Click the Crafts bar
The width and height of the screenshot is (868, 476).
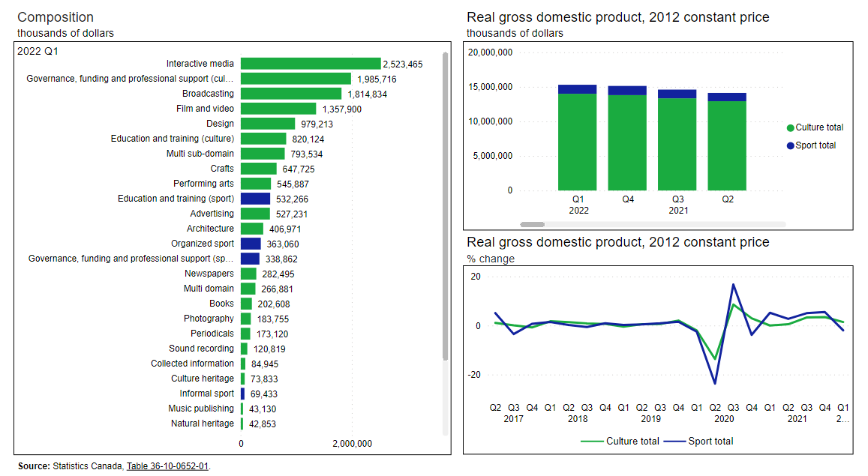259,169
